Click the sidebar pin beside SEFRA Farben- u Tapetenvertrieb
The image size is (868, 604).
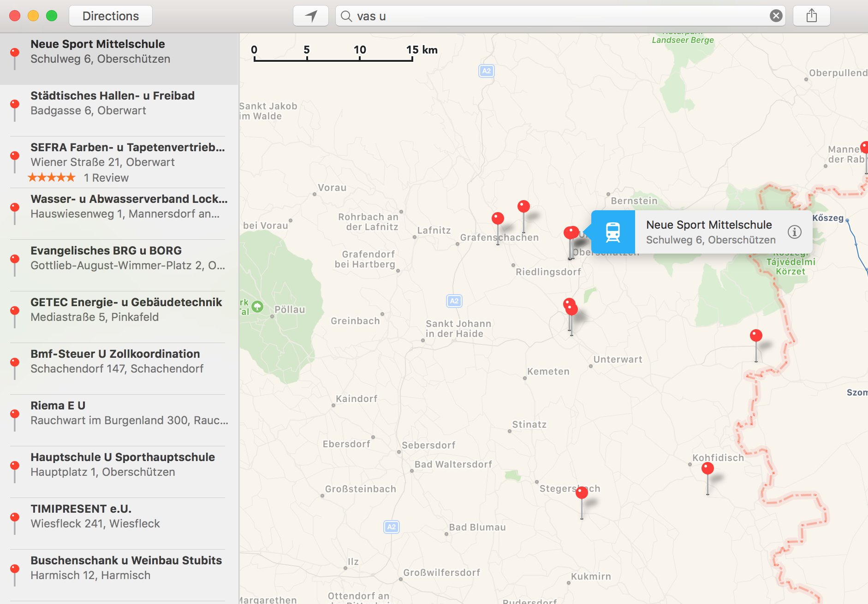(x=15, y=162)
